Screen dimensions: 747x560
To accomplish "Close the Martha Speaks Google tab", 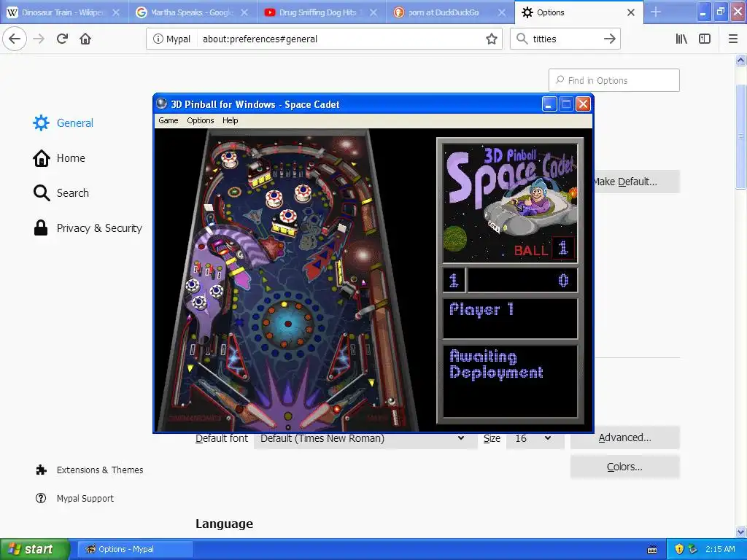I will (x=244, y=12).
